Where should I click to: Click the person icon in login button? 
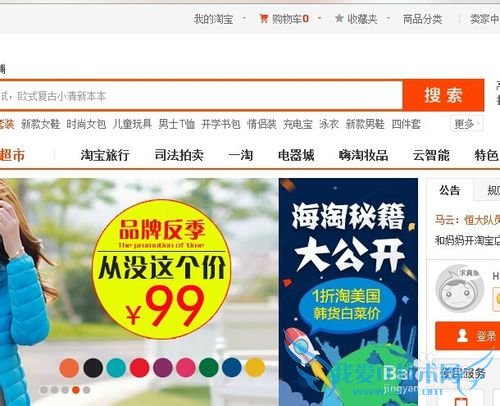tap(462, 336)
